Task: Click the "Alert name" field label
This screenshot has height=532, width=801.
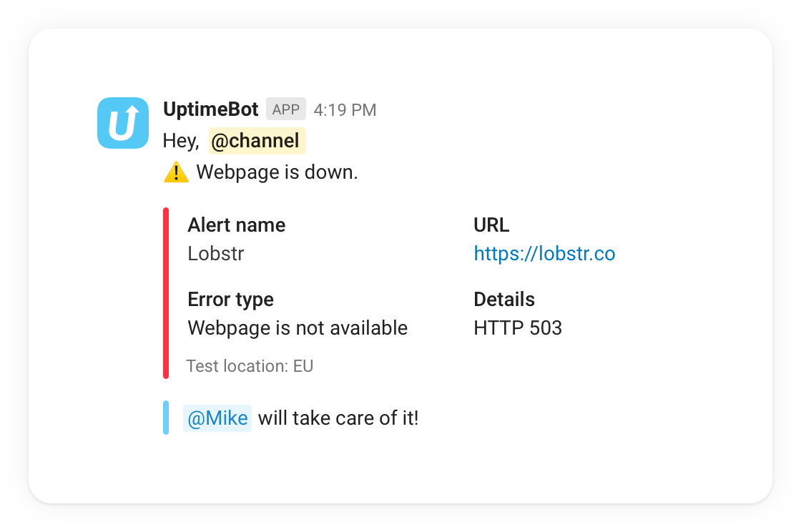Action: [236, 225]
